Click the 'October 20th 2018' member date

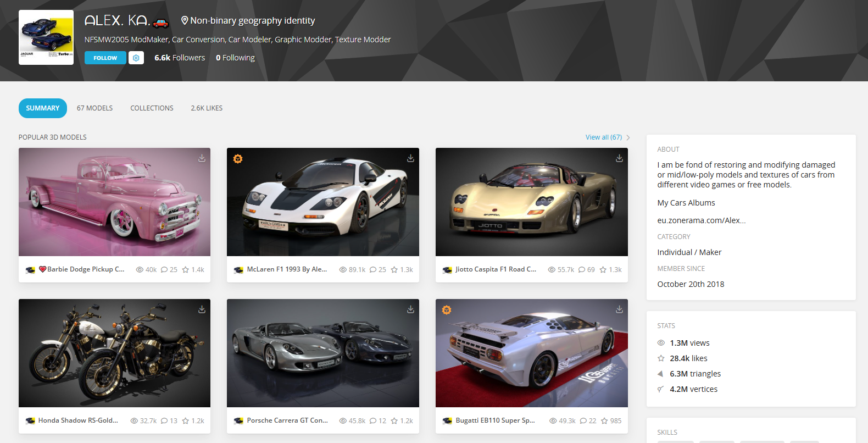tap(691, 284)
